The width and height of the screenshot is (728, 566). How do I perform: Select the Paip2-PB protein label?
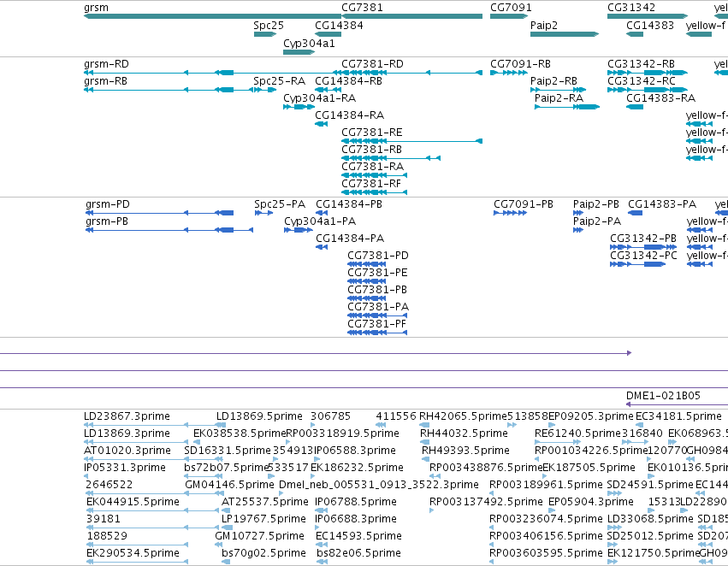tap(595, 204)
